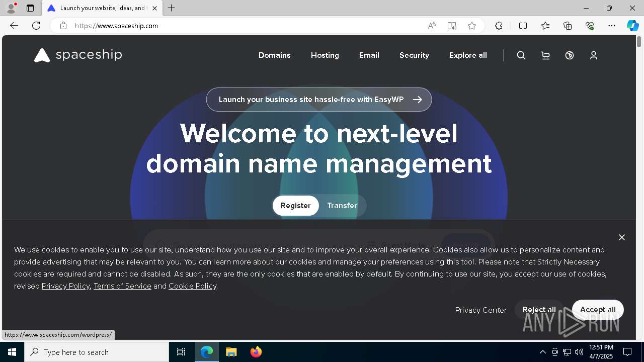This screenshot has width=644, height=362.
Task: Open the site search icon
Action: (521, 55)
